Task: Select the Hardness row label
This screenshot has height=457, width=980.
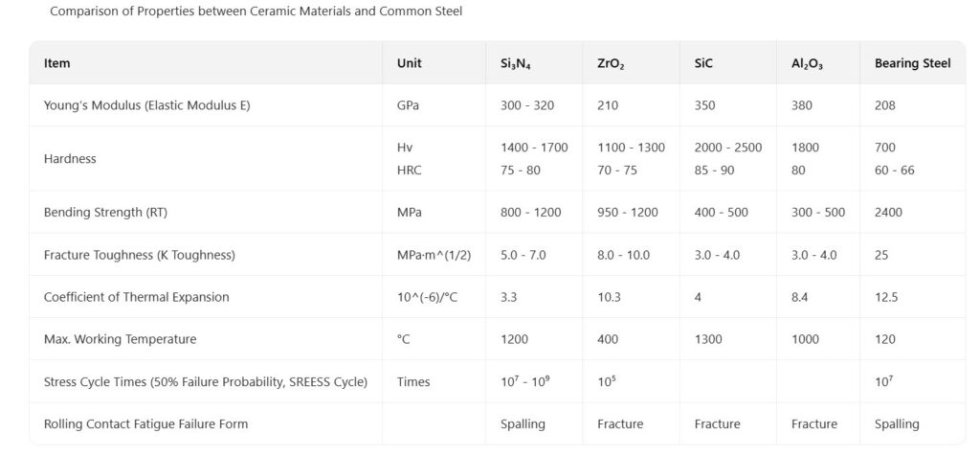Action: click(x=70, y=159)
